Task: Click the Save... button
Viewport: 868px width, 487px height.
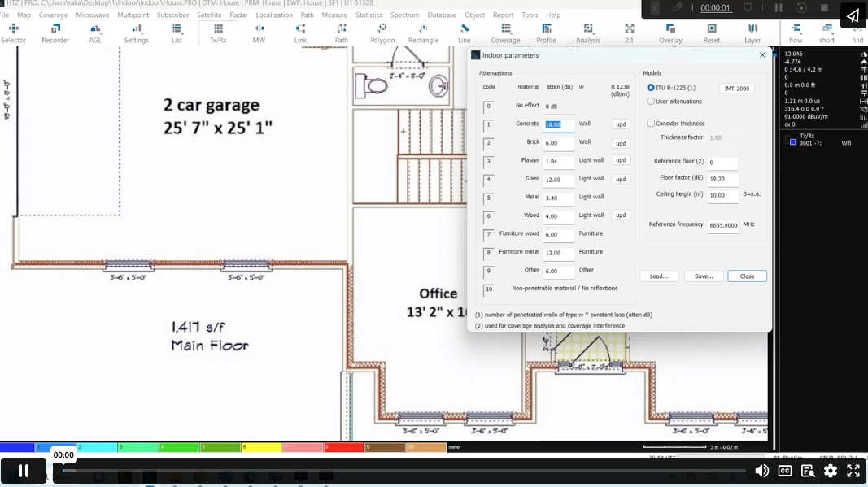Action: point(704,276)
